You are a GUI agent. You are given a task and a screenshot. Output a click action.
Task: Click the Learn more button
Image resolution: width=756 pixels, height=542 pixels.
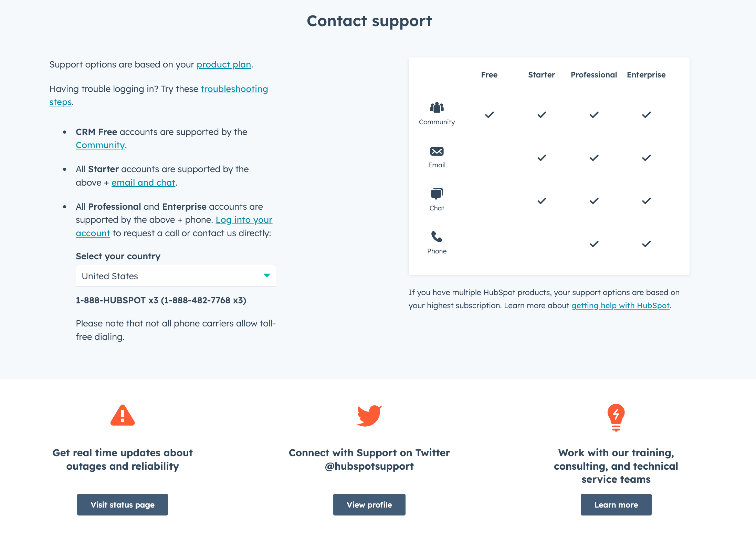pos(616,504)
